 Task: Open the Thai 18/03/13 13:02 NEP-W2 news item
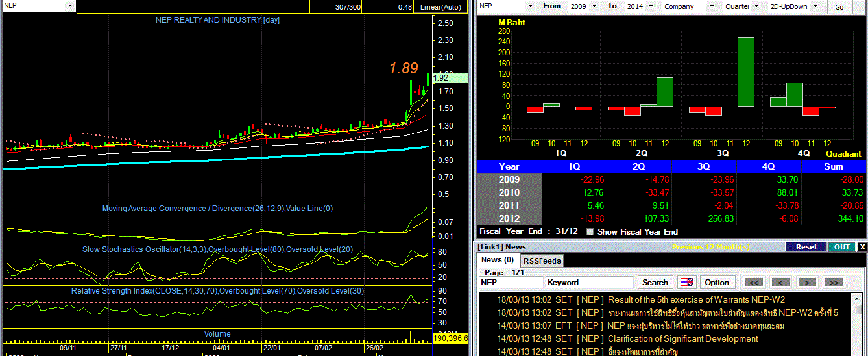click(668, 312)
